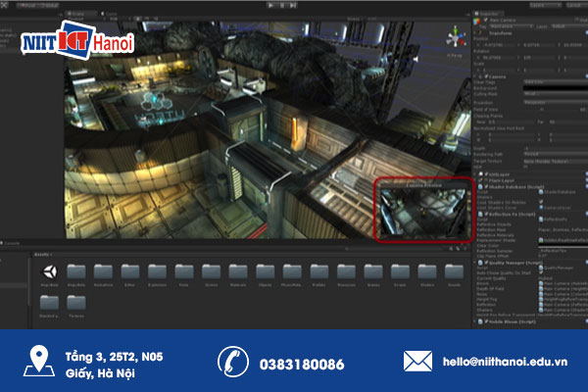Click the hello@niithanoi.edu.vn email link
Image resolution: width=588 pixels, height=392 pixels.
(504, 364)
